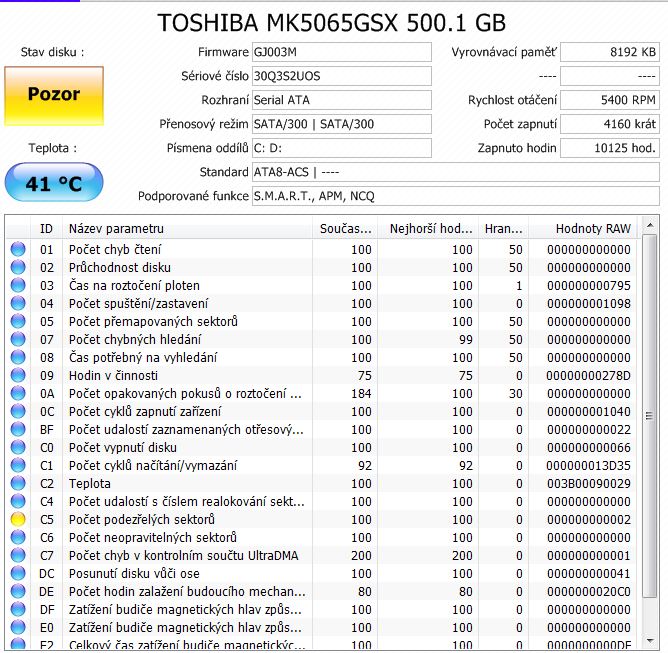Screen dimensions: 668x653
Task: Click the ID column header
Action: (x=46, y=229)
